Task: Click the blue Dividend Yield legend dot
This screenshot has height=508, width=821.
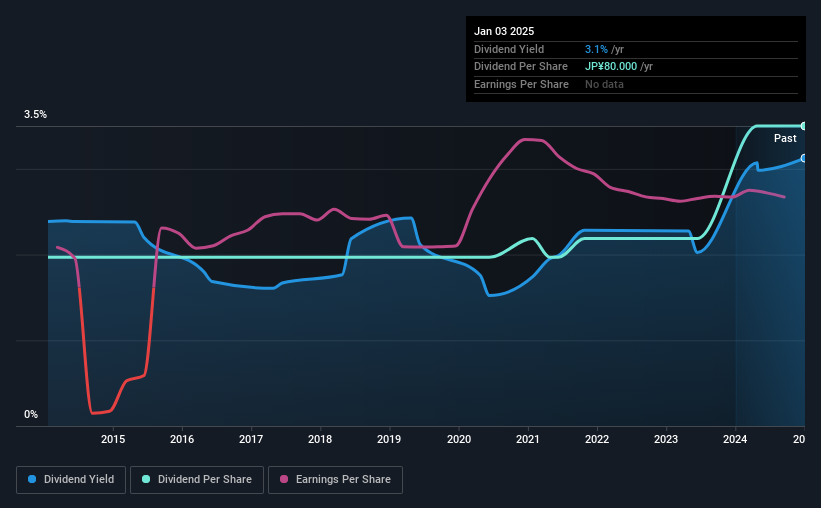Action: [32, 479]
